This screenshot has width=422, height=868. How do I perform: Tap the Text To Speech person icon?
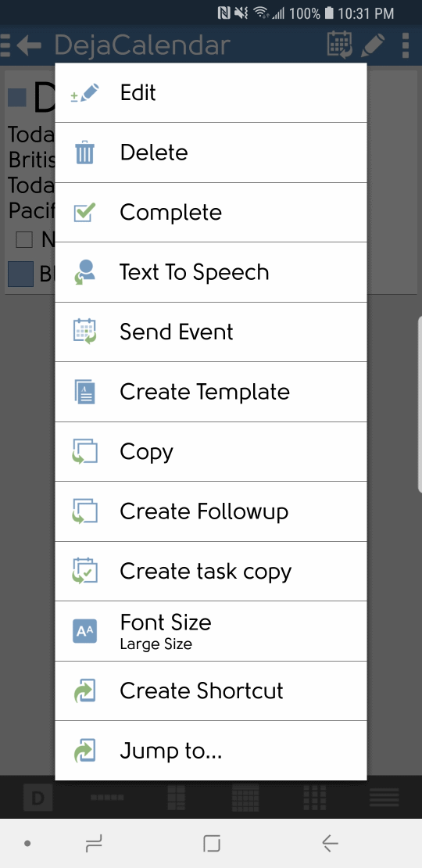click(84, 272)
